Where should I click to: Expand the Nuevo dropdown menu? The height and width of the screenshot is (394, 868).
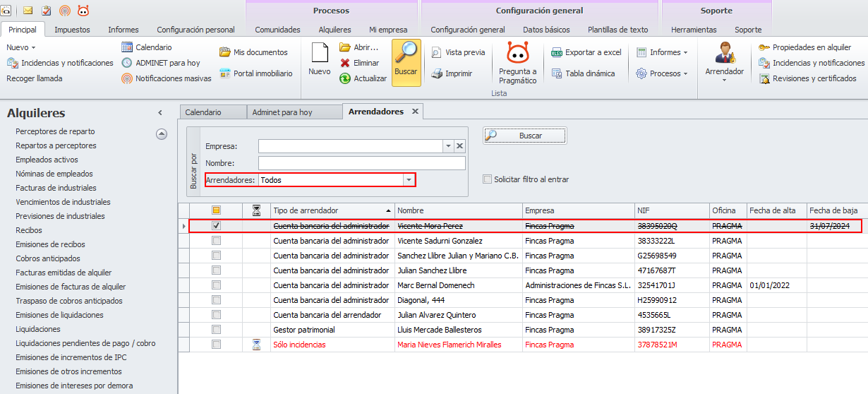click(20, 47)
